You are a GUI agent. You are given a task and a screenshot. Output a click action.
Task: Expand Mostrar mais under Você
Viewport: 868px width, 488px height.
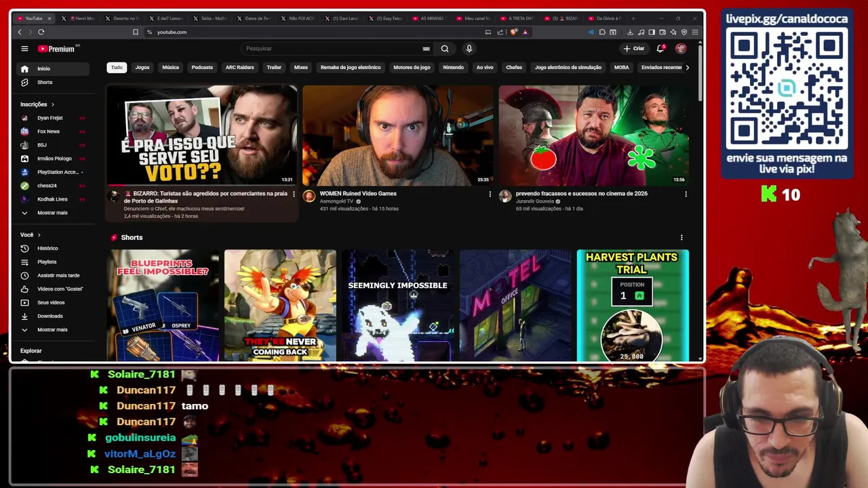click(x=53, y=329)
